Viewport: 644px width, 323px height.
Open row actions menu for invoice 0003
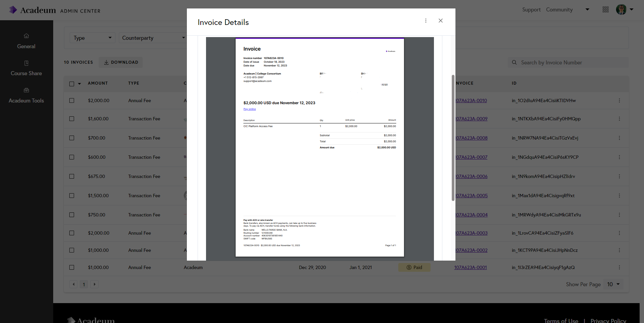pyautogui.click(x=619, y=233)
